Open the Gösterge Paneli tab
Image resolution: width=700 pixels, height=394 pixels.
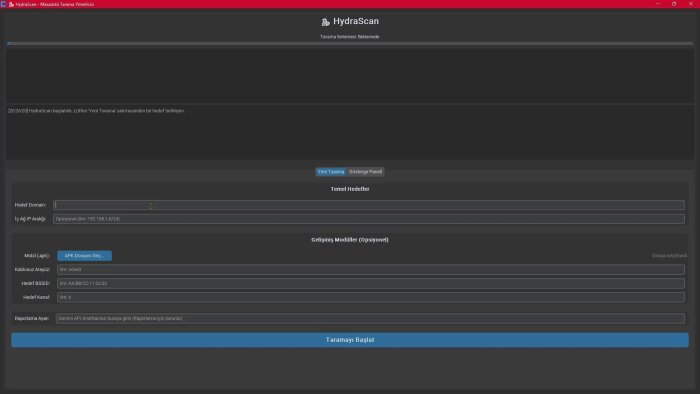[365, 172]
